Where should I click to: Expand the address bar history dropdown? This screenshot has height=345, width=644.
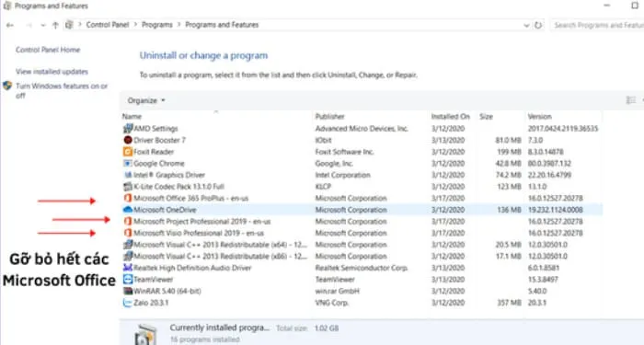526,26
